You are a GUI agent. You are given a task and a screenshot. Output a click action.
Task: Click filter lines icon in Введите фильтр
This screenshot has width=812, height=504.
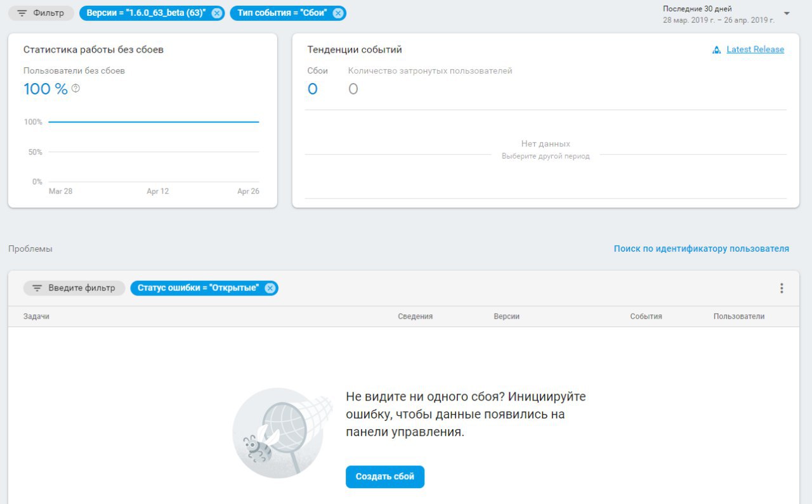[x=37, y=288]
